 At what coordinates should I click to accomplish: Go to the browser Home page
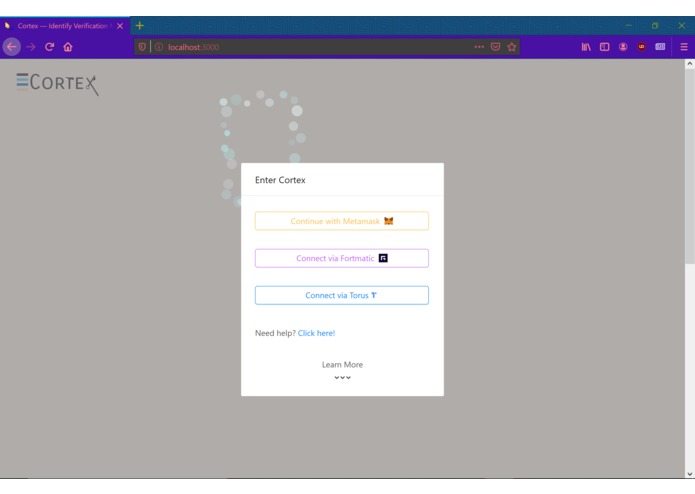(x=68, y=47)
